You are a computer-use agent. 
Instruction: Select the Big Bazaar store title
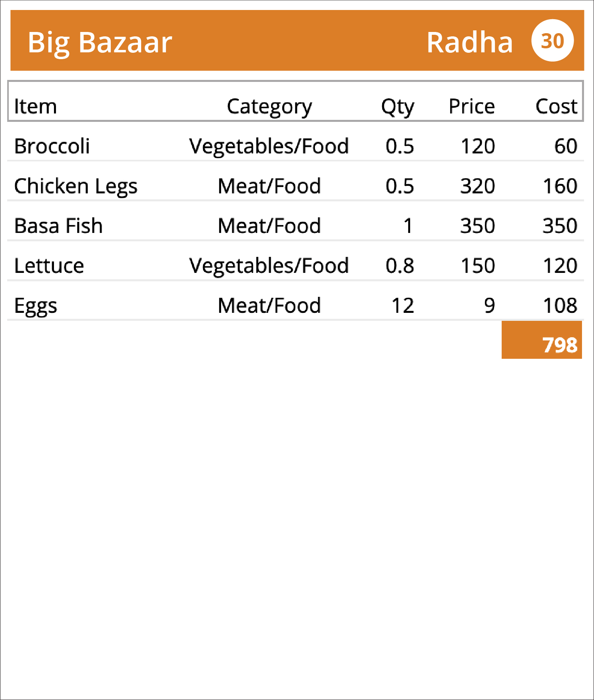pyautogui.click(x=100, y=42)
